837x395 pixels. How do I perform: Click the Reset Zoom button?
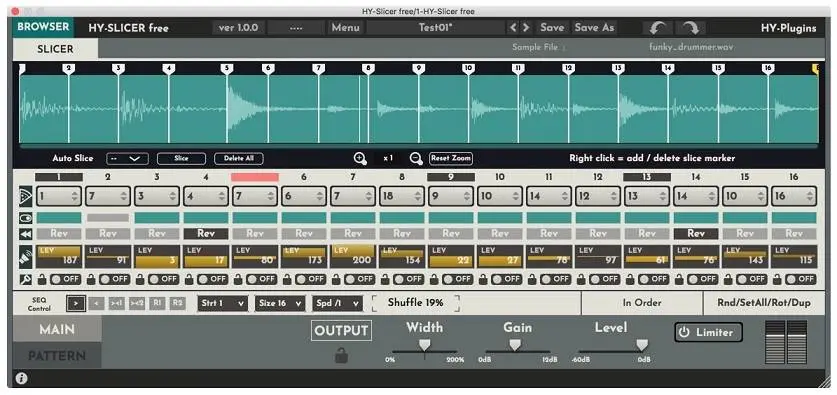(451, 159)
